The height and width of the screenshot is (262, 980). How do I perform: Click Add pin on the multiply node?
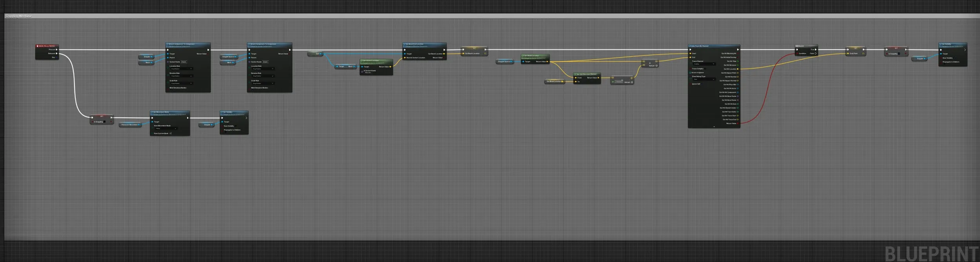629,82
